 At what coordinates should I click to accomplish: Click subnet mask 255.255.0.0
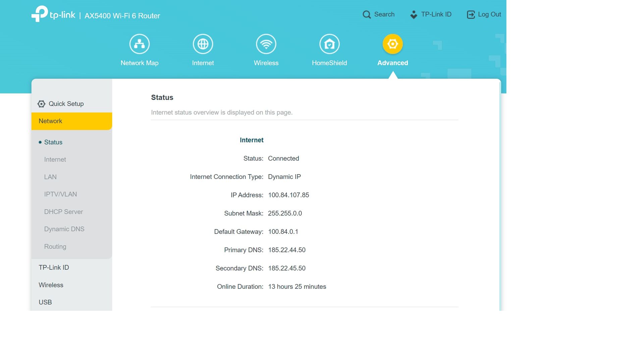(x=285, y=213)
